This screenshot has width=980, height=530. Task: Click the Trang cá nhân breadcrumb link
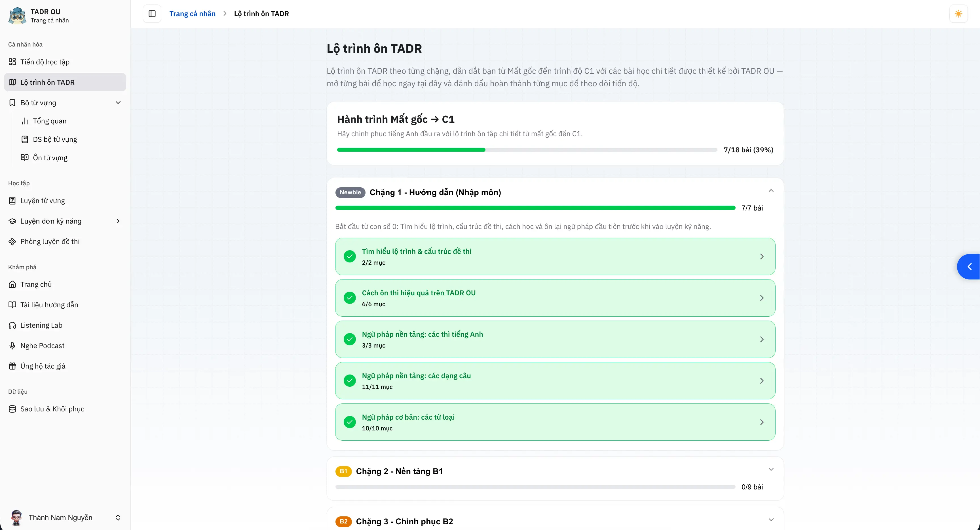(193, 14)
